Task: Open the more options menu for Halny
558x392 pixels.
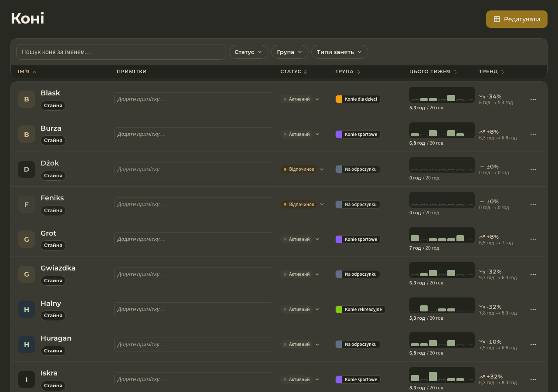Action: [x=533, y=309]
